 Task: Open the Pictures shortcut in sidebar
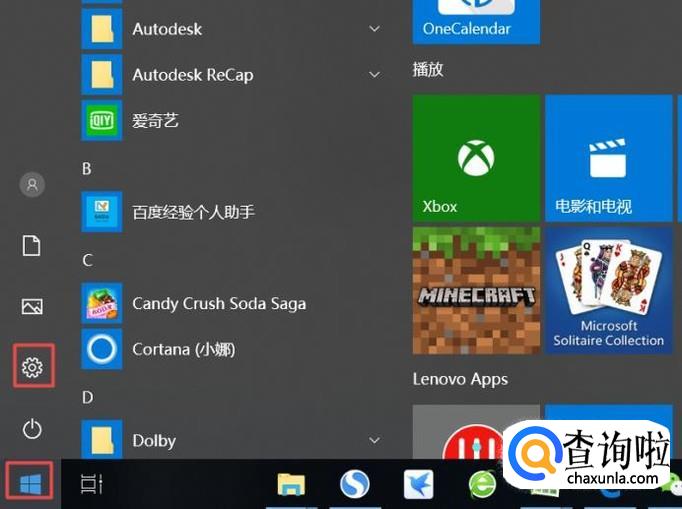[x=32, y=306]
